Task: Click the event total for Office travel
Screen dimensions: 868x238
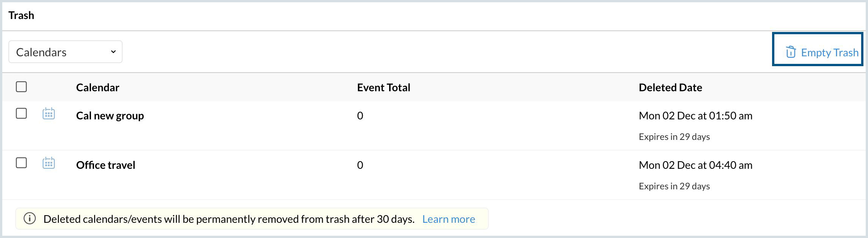Action: 360,165
